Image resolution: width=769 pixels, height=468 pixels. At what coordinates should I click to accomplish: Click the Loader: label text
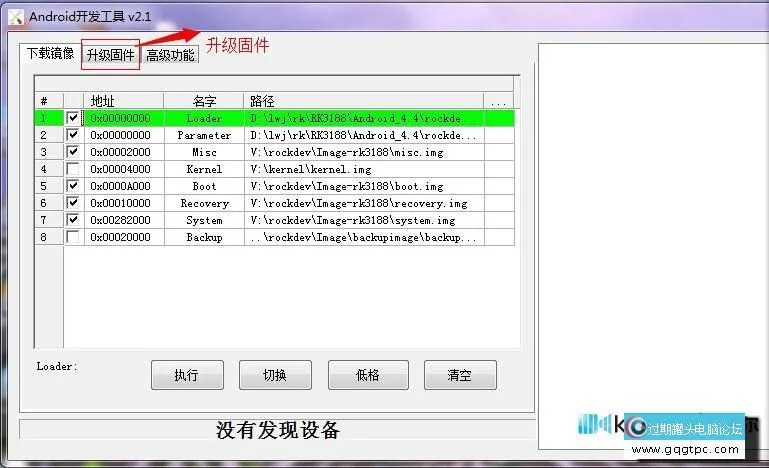56,366
